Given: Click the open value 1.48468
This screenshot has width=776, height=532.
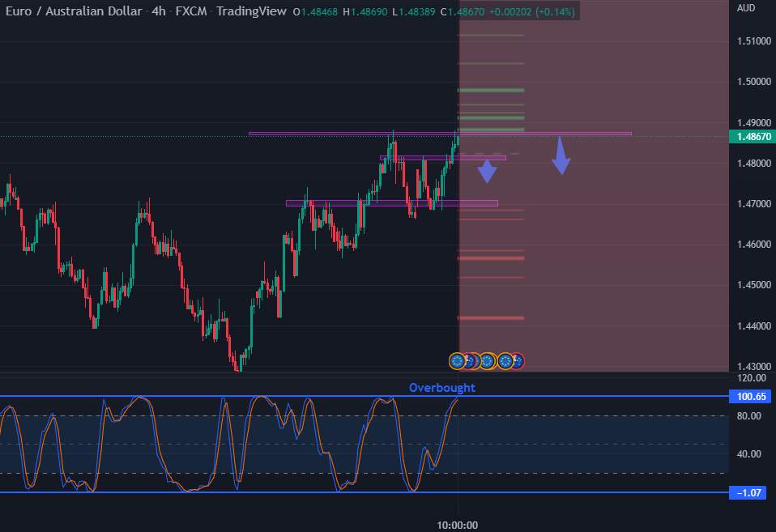Looking at the screenshot, I should tap(318, 12).
